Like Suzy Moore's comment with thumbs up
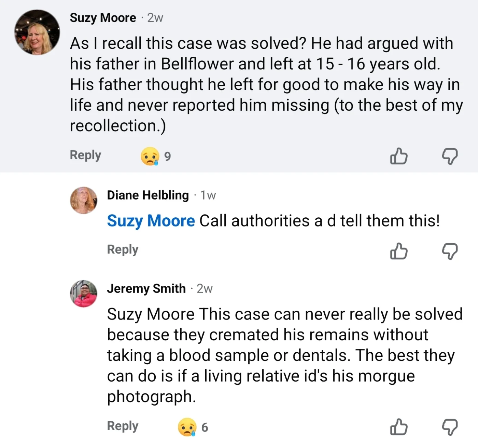The image size is (478, 448). (x=398, y=157)
